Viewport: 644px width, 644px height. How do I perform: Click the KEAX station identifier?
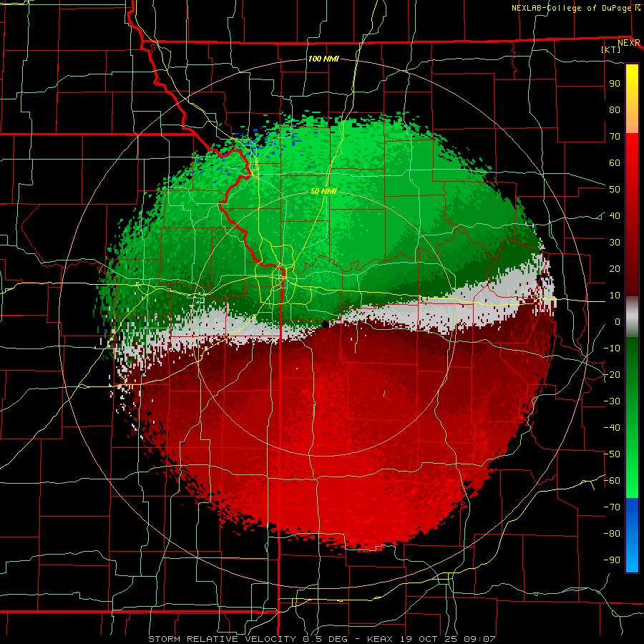pyautogui.click(x=380, y=639)
